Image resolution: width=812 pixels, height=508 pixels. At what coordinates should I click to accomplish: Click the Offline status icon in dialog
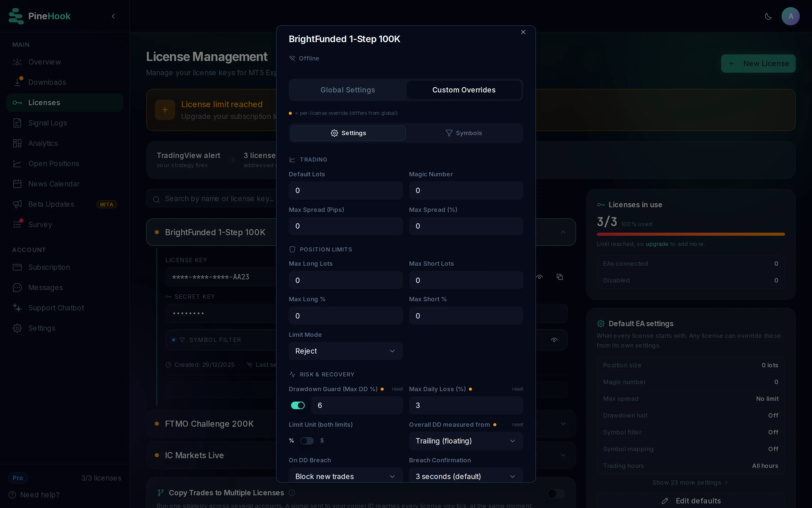[x=292, y=58]
